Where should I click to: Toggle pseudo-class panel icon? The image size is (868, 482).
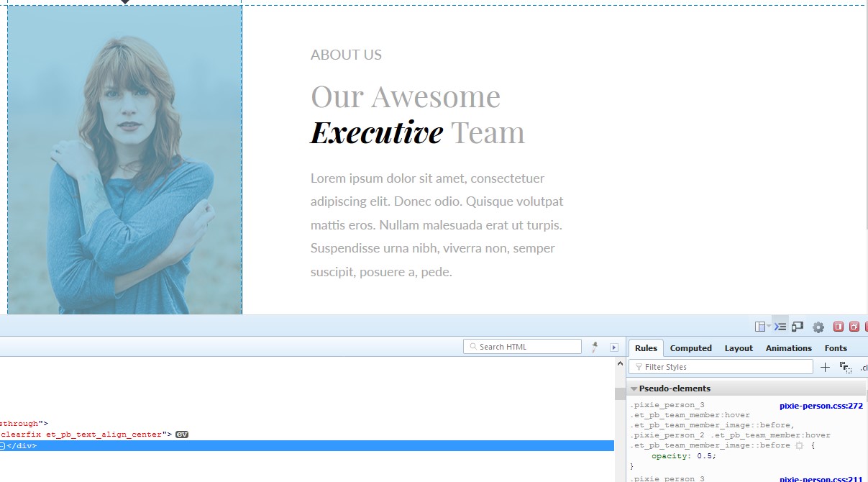click(x=846, y=368)
